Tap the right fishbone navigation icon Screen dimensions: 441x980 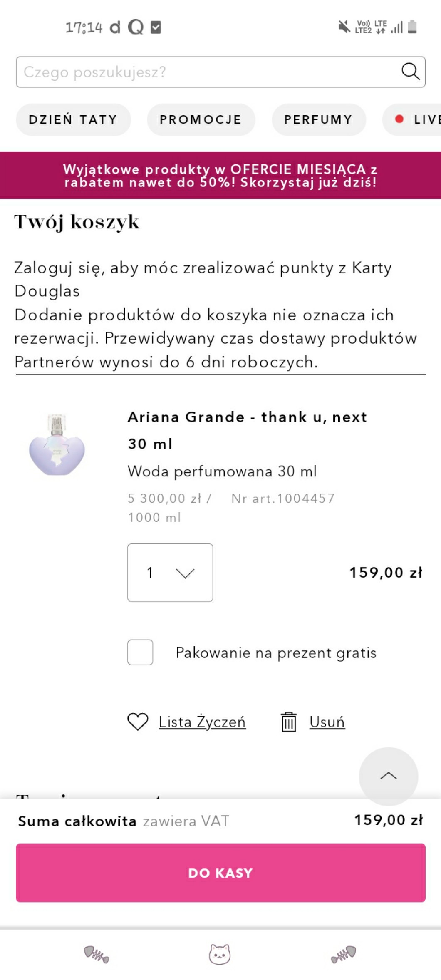point(344,954)
